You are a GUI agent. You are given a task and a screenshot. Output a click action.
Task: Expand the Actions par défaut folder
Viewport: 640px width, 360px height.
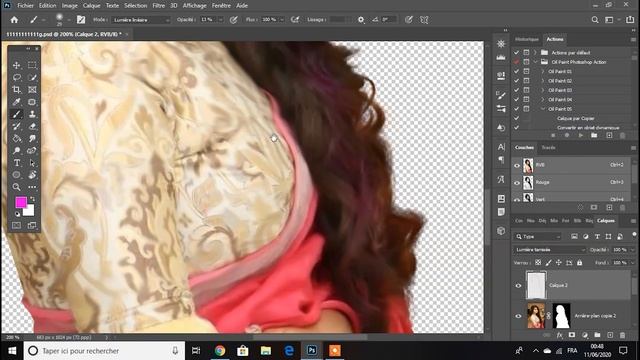[x=535, y=53]
